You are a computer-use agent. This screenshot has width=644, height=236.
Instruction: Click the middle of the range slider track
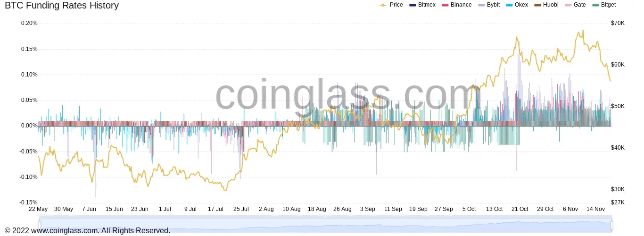325,225
